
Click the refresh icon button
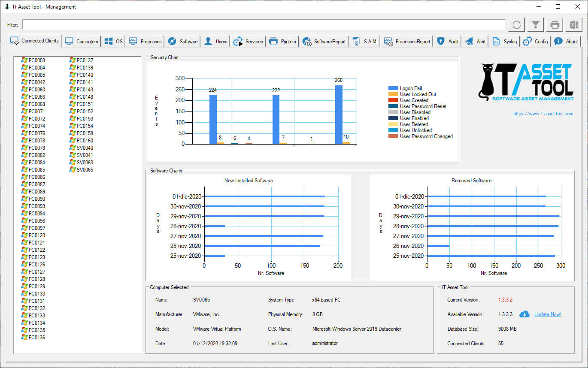tap(517, 25)
